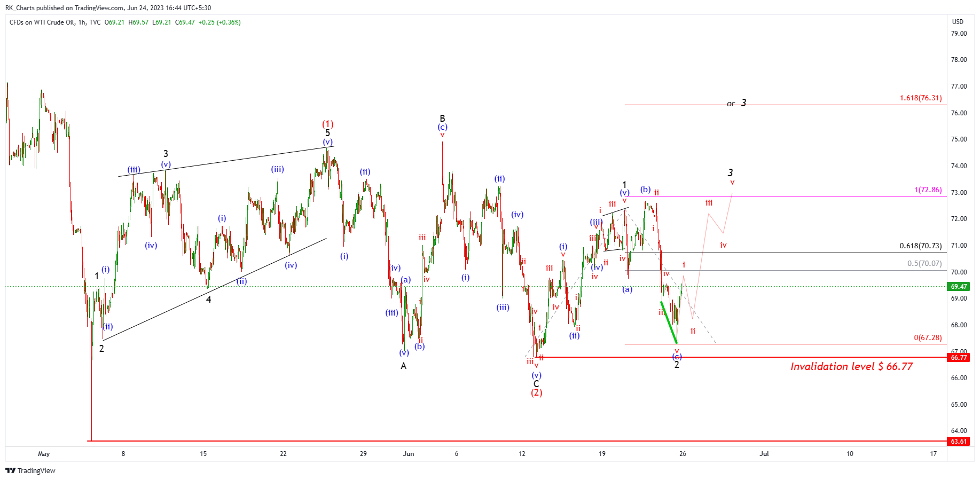The width and height of the screenshot is (980, 480).
Task: Open the RK_Charts publication header text
Action: [x=108, y=8]
